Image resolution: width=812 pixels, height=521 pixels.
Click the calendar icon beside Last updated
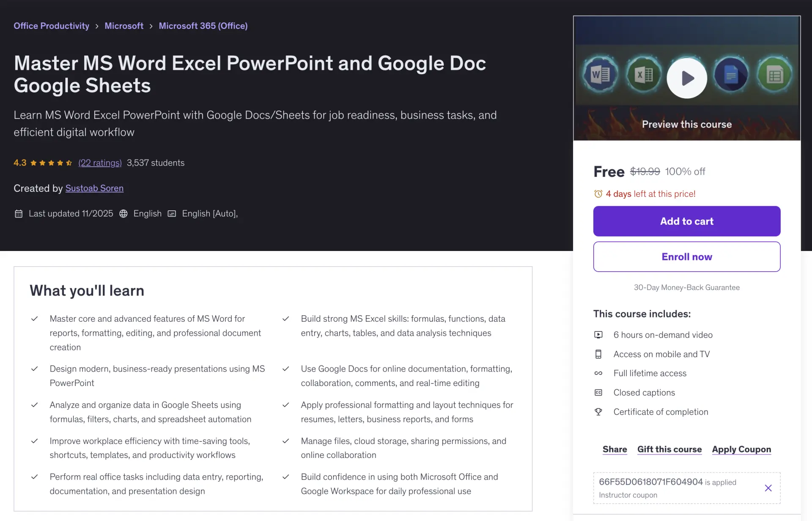(19, 214)
